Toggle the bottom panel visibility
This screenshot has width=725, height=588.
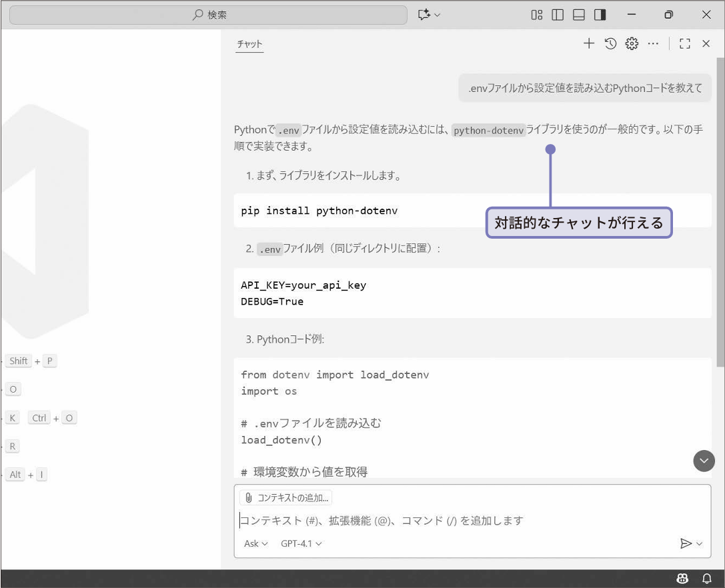(x=579, y=15)
